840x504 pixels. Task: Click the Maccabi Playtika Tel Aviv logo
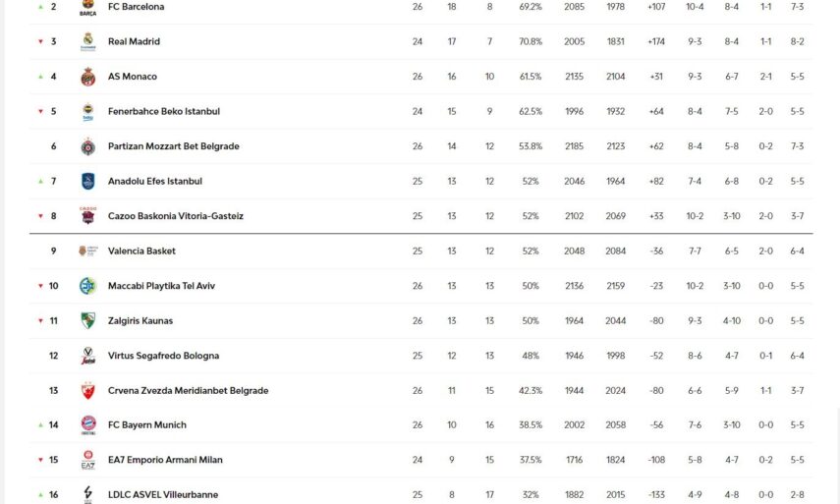87,286
